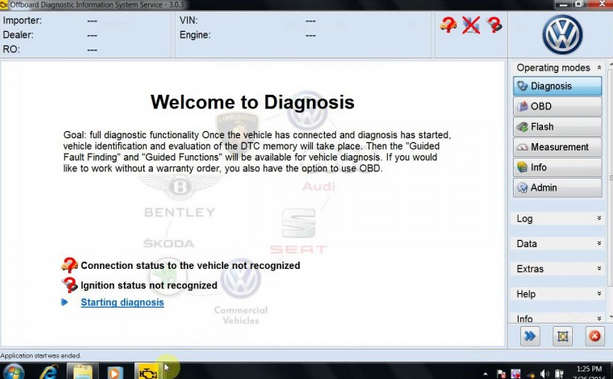613x379 pixels.
Task: Click key icon beside Ignition status message
Action: coord(70,285)
